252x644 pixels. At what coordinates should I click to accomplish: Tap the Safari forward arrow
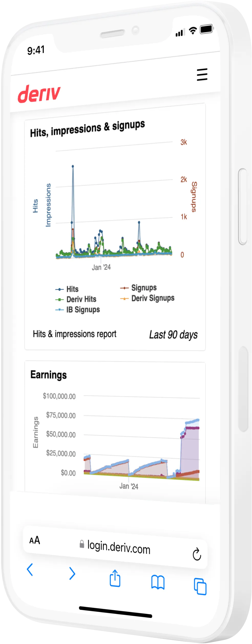72,573
